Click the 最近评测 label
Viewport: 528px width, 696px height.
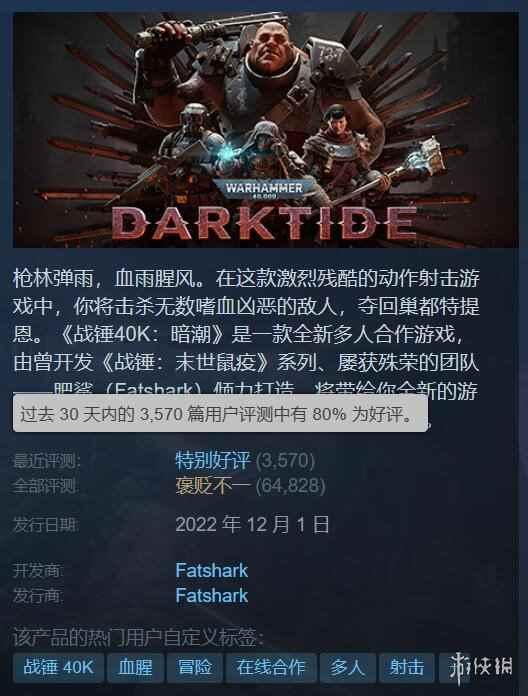tap(47, 461)
